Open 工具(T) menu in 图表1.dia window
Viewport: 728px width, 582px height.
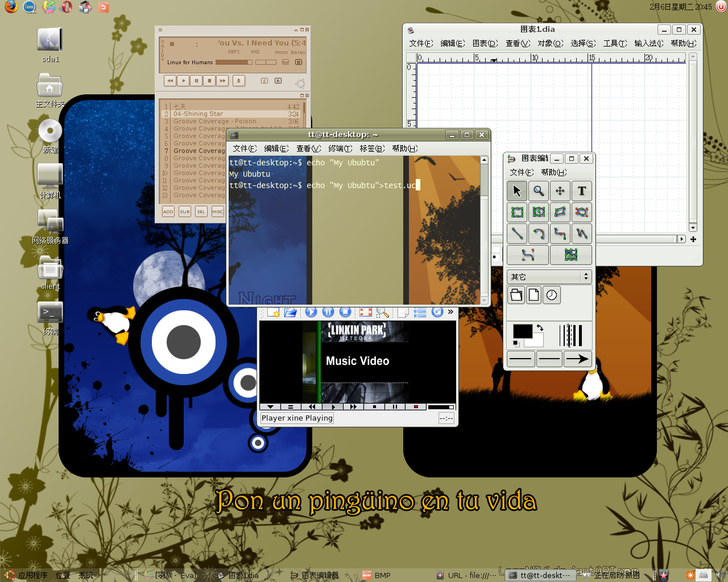pos(615,43)
